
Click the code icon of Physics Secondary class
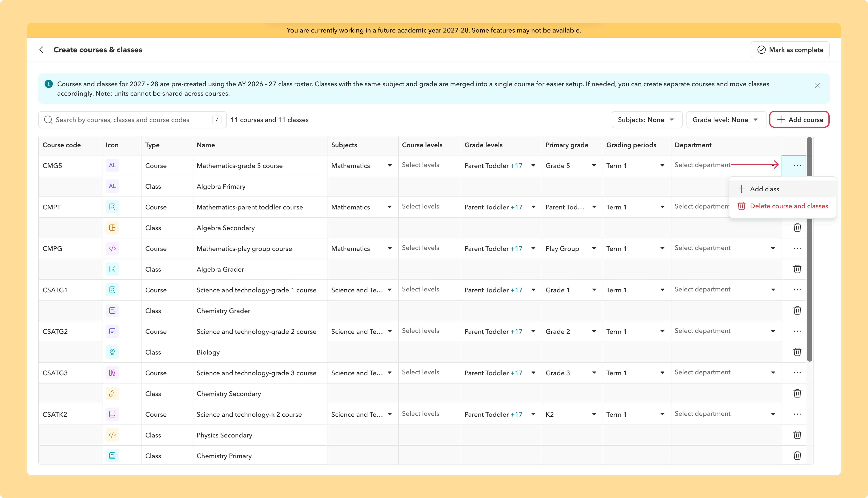pyautogui.click(x=112, y=435)
